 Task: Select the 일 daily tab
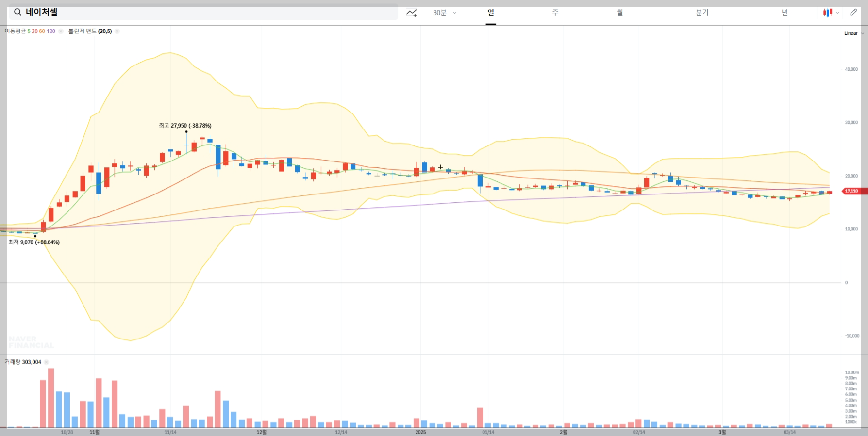pyautogui.click(x=491, y=13)
